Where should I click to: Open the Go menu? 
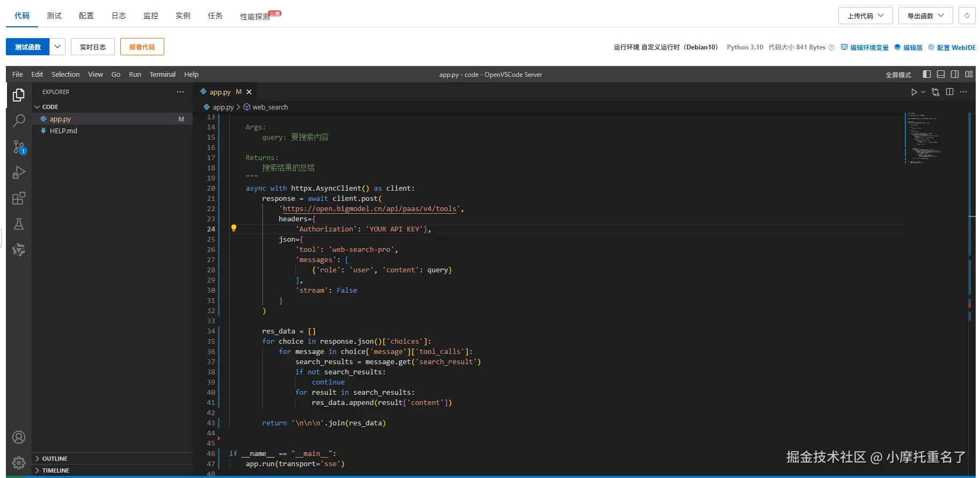click(116, 74)
